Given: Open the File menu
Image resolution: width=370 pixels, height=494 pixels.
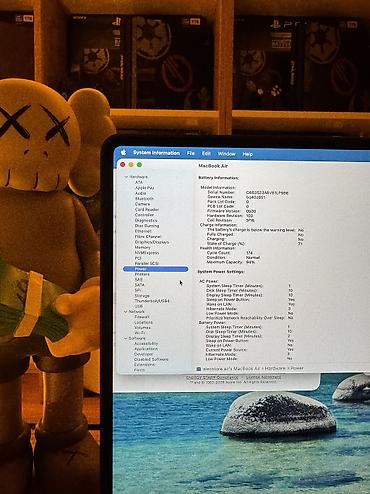Looking at the screenshot, I should pos(191,153).
